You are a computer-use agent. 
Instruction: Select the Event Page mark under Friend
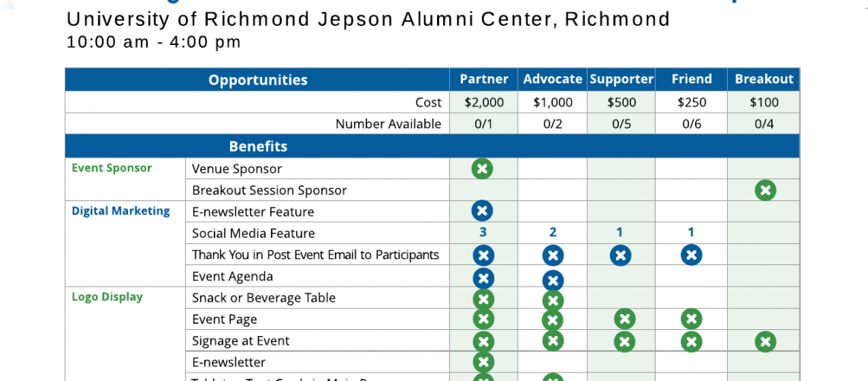click(691, 319)
